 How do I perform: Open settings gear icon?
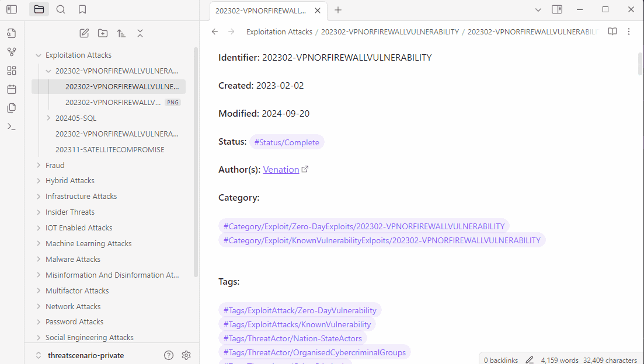click(x=186, y=355)
